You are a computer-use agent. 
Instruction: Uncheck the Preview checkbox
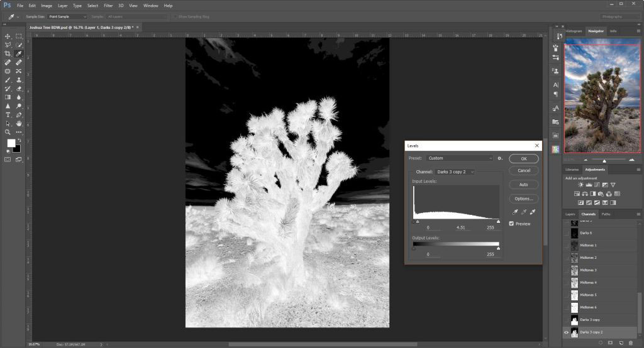tap(511, 224)
